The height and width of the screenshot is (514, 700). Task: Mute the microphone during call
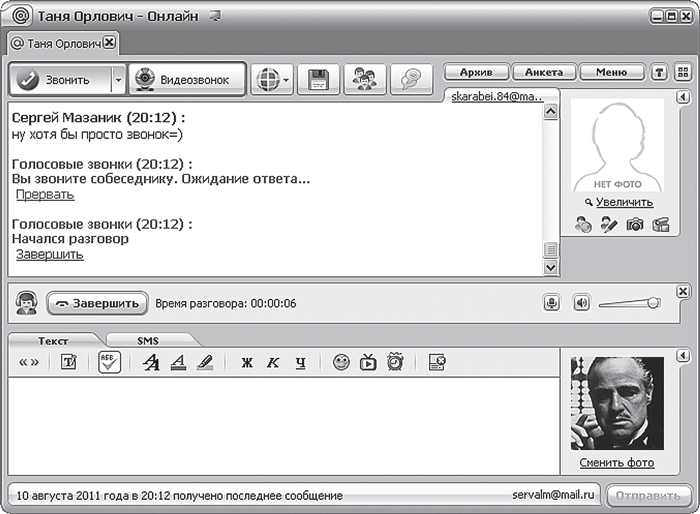click(x=552, y=303)
